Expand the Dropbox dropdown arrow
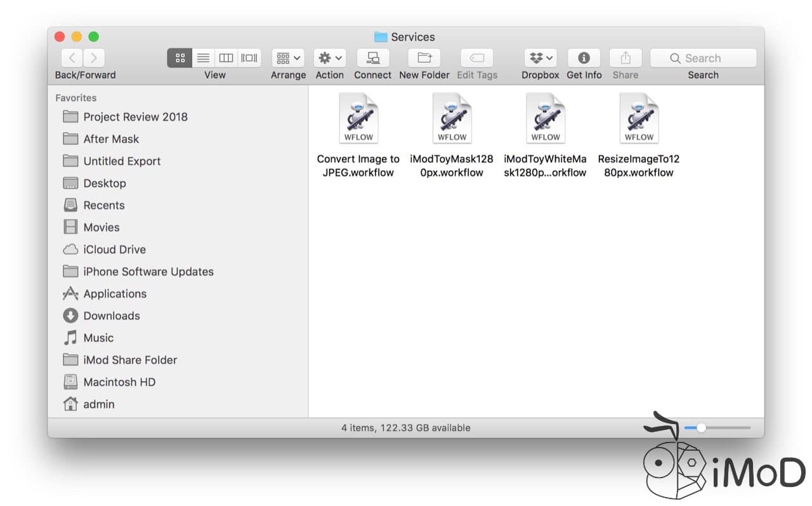812x506 pixels. pos(549,57)
